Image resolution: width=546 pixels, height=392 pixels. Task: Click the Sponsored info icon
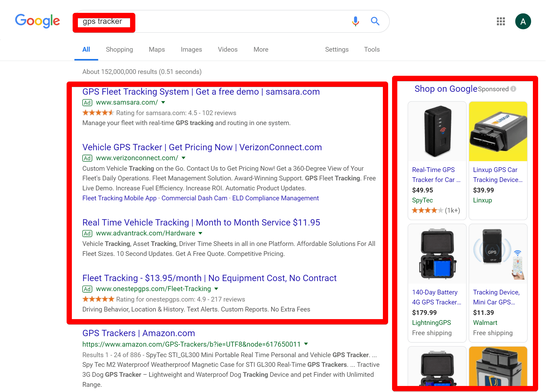[513, 89]
